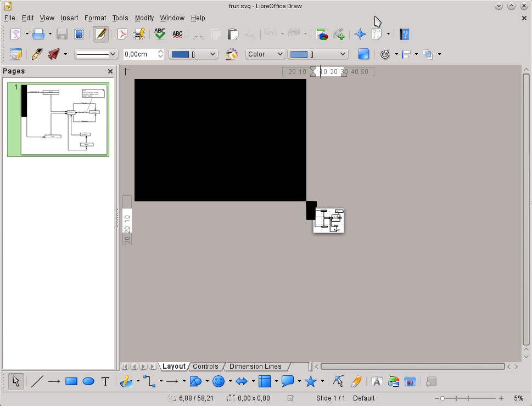The image size is (532, 406).
Task: Open the fill color dropdown list
Action: (x=318, y=54)
